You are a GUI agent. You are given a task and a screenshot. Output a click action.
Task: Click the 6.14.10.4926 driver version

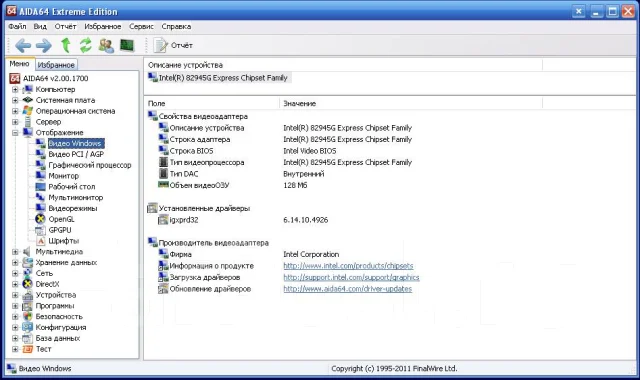306,220
